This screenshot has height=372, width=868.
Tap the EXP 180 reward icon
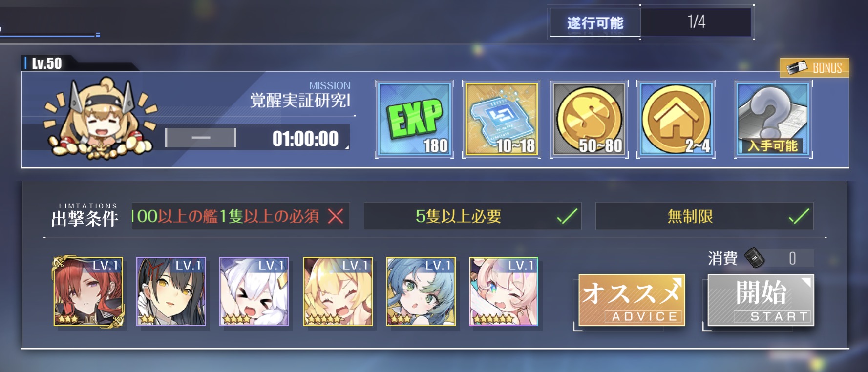pyautogui.click(x=414, y=120)
